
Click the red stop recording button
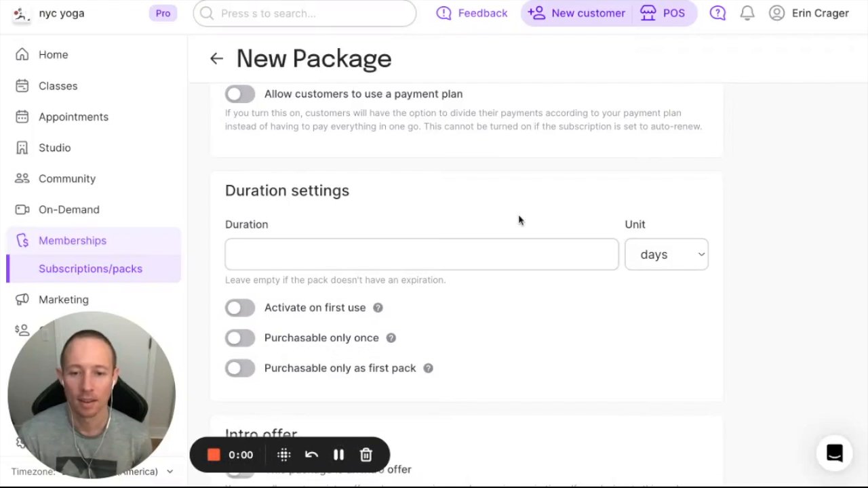click(x=214, y=455)
